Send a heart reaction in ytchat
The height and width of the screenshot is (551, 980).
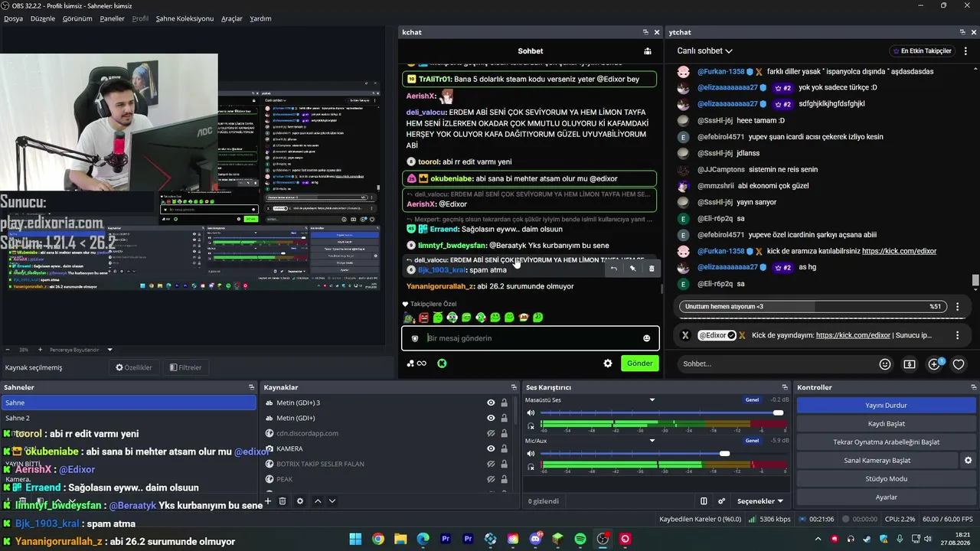tap(959, 364)
